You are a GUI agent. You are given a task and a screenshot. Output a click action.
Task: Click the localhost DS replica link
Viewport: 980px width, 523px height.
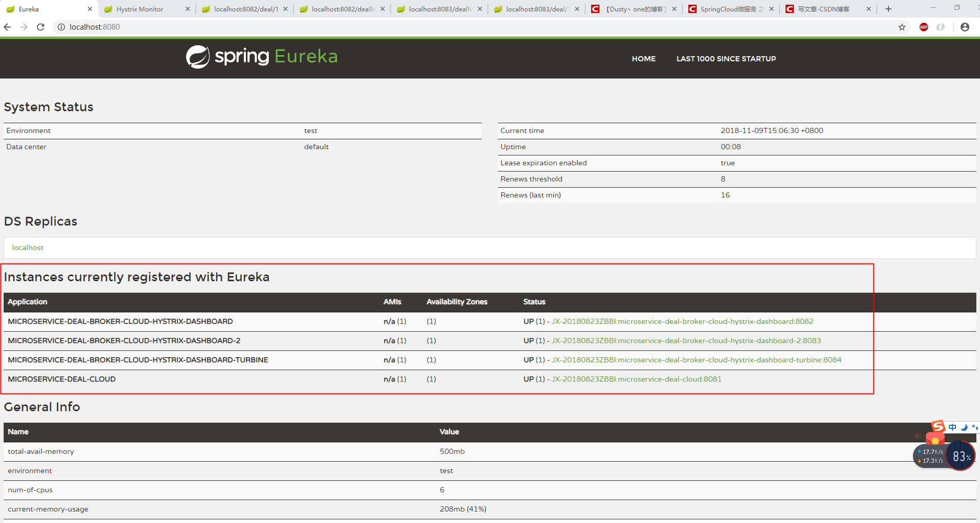[28, 247]
